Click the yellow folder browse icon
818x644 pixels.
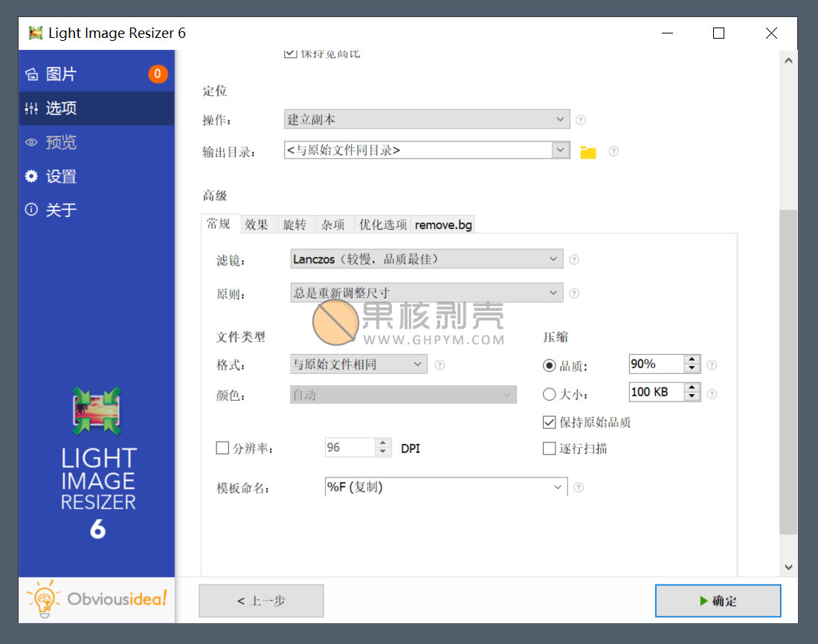(x=588, y=152)
